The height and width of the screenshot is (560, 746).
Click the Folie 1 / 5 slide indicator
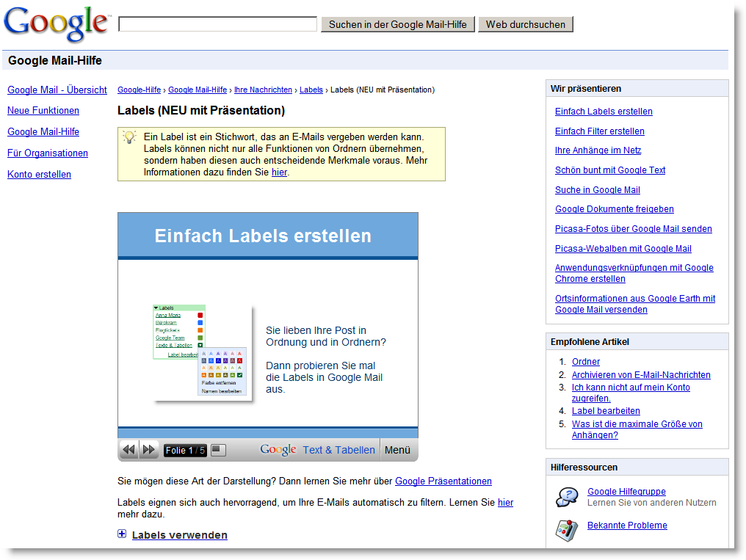pos(185,450)
